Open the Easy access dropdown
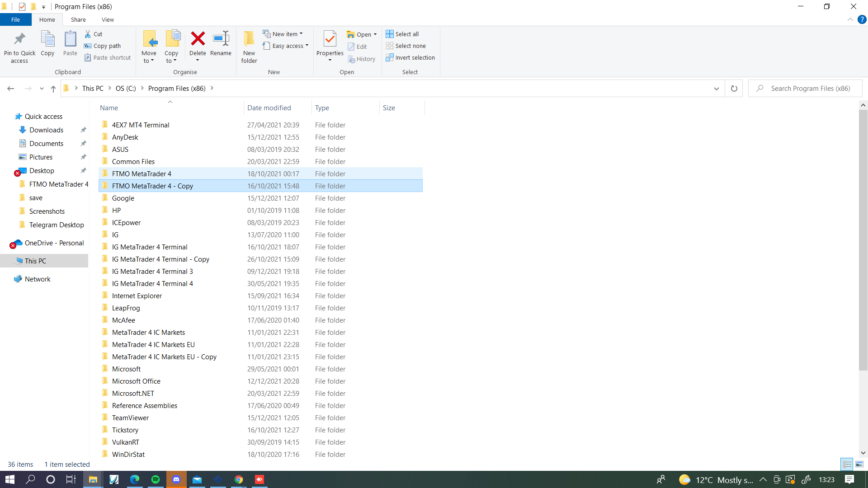Image resolution: width=868 pixels, height=488 pixels. click(x=286, y=46)
